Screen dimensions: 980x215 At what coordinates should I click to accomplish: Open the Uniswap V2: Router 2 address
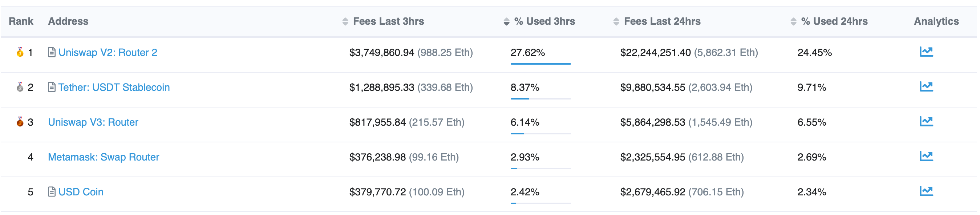(x=108, y=53)
